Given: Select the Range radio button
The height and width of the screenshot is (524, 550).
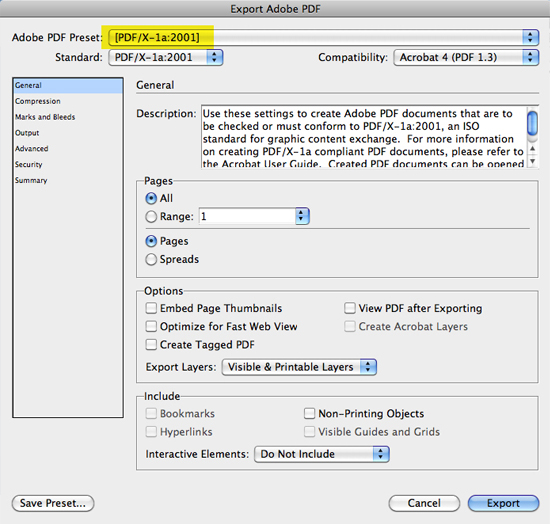Looking at the screenshot, I should click(151, 217).
